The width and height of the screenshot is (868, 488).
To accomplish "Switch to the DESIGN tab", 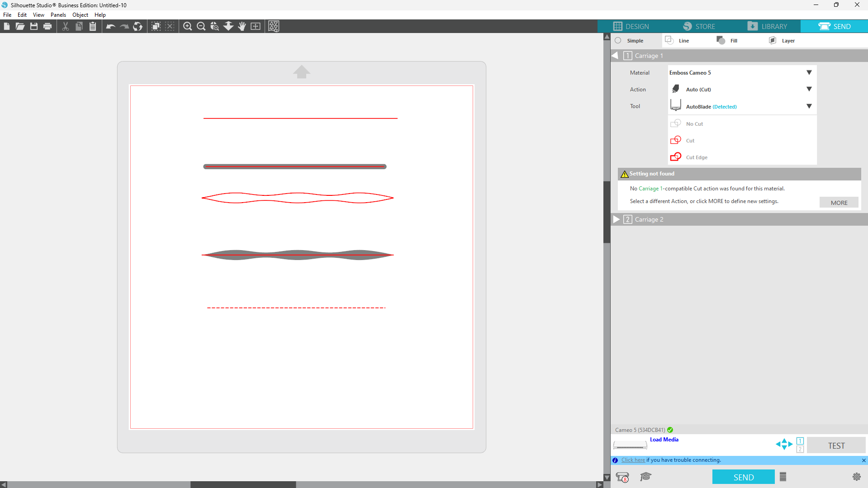I will click(631, 26).
